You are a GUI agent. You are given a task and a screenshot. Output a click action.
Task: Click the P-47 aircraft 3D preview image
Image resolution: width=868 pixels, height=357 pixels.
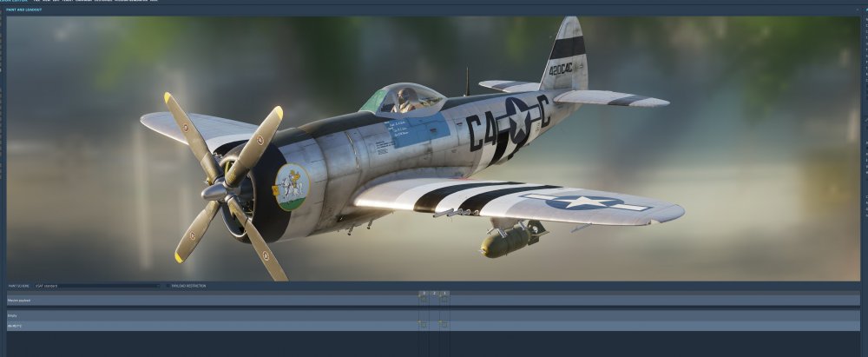(433, 148)
